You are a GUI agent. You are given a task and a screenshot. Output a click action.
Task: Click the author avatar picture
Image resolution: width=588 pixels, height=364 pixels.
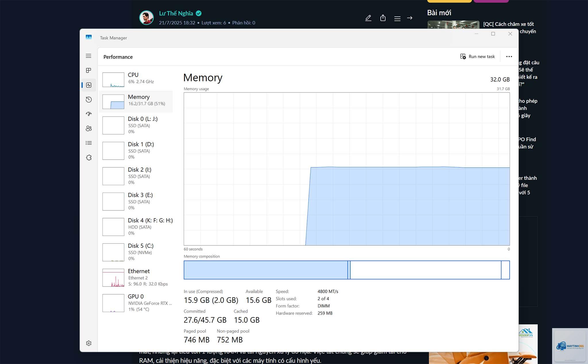(x=146, y=18)
